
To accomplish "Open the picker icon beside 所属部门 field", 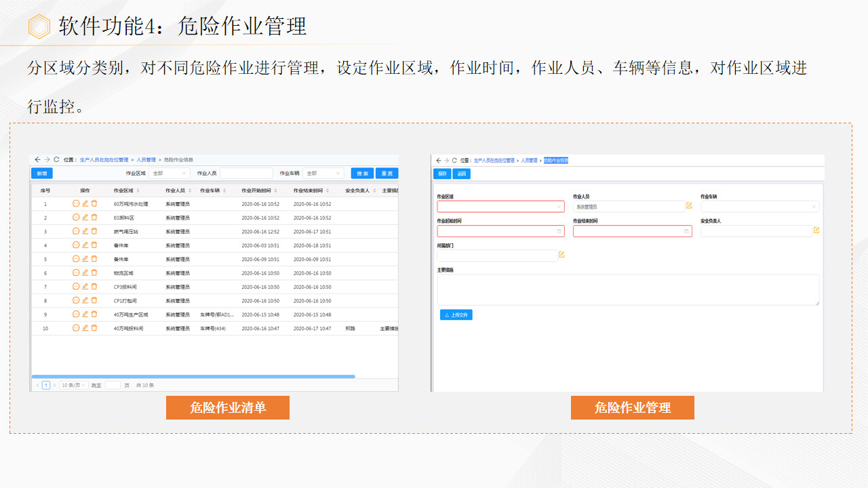I will click(561, 255).
